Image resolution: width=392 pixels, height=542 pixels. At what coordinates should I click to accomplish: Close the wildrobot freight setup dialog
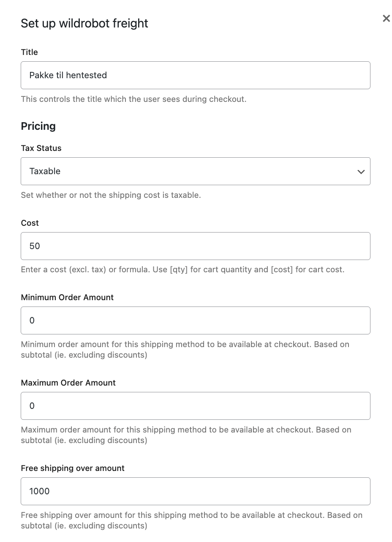point(386,18)
